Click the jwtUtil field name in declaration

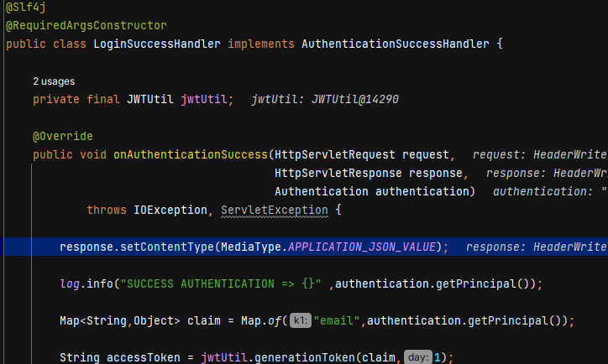pyautogui.click(x=204, y=99)
